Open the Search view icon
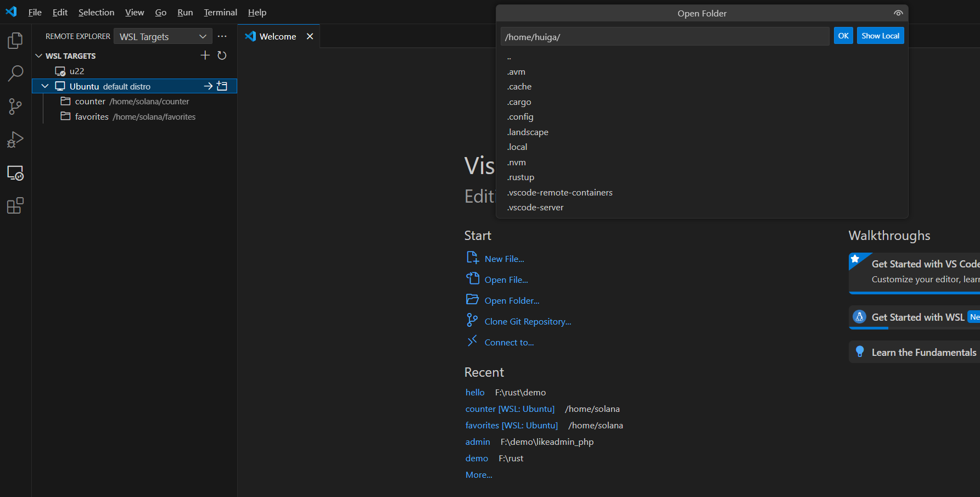Screen dimensions: 980x497 click(x=15, y=74)
